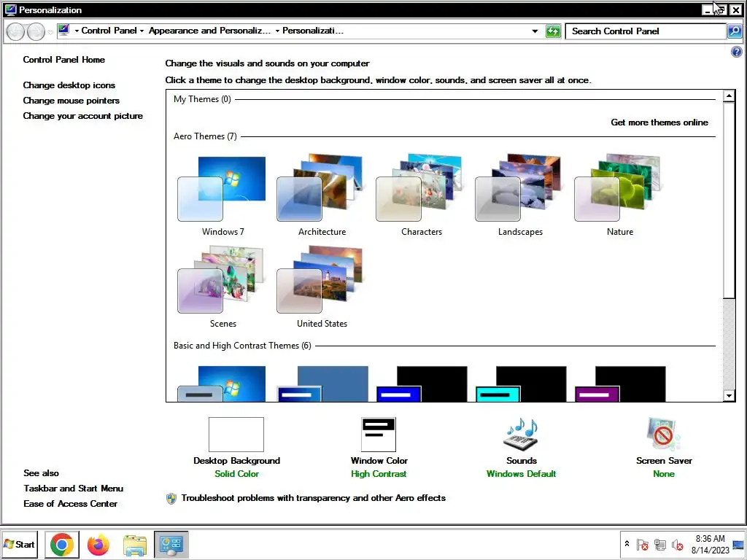Click the Screen Saver None link
The width and height of the screenshot is (747, 560).
(664, 474)
